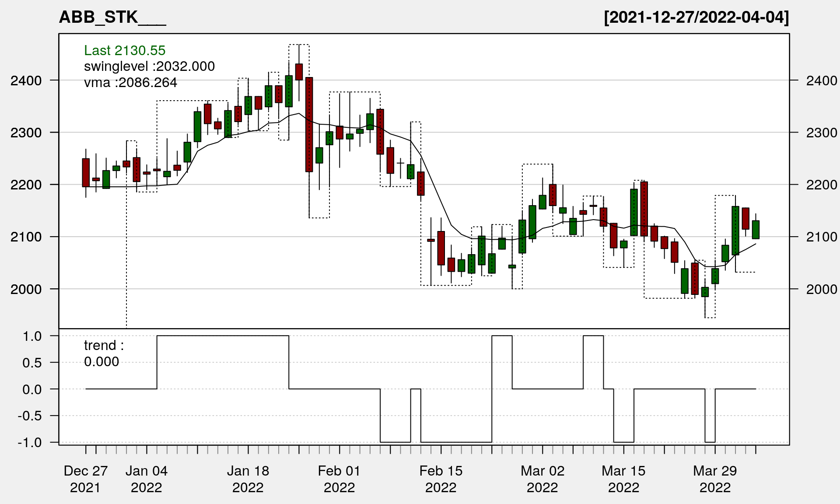Click the green Last 2130.55 label
Image resolution: width=840 pixels, height=504 pixels.
tap(125, 51)
